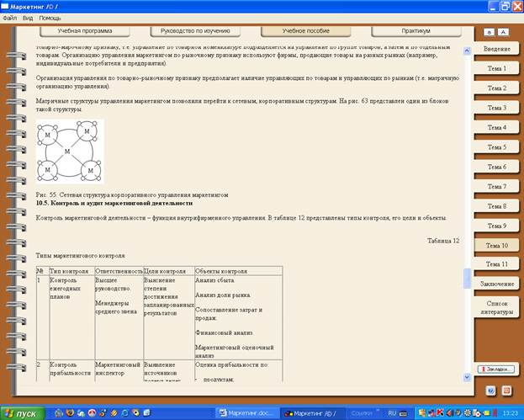524x420 pixels.
Task: Click cell 'Анализ доли рынка'
Action: (223, 295)
